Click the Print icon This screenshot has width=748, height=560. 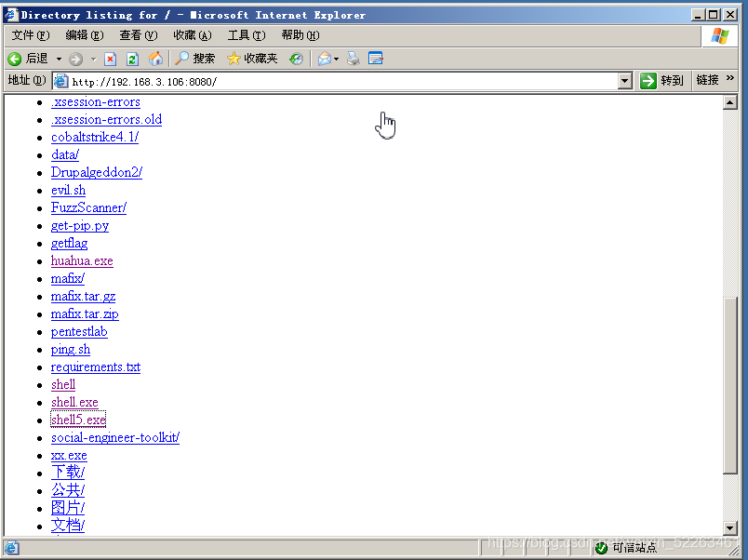point(353,59)
